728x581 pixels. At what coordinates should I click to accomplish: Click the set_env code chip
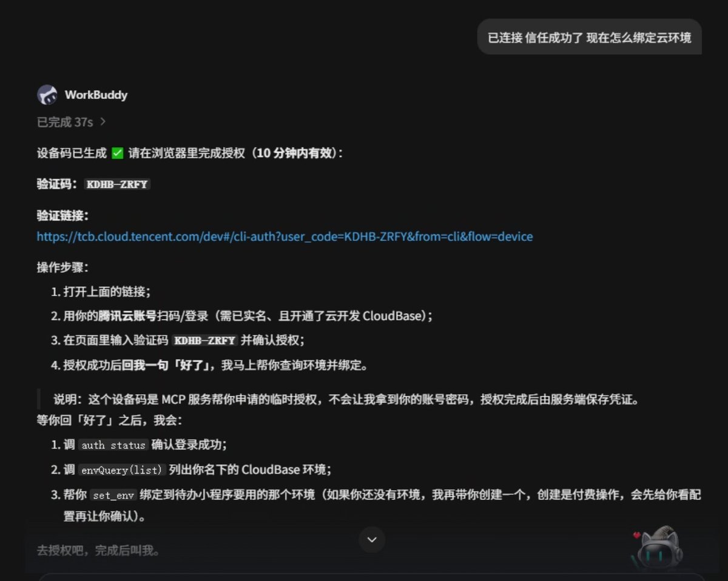pyautogui.click(x=113, y=495)
